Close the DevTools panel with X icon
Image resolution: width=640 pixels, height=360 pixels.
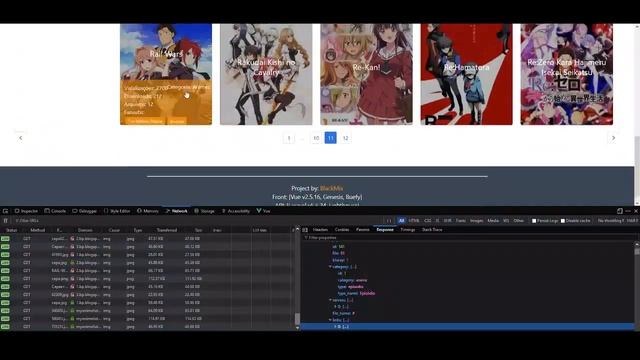(636, 211)
